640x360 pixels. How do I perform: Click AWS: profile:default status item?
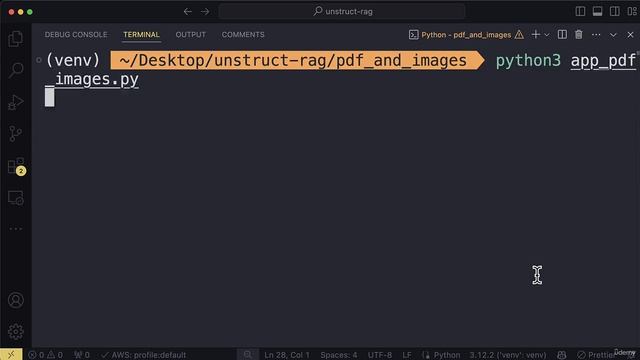(143, 355)
